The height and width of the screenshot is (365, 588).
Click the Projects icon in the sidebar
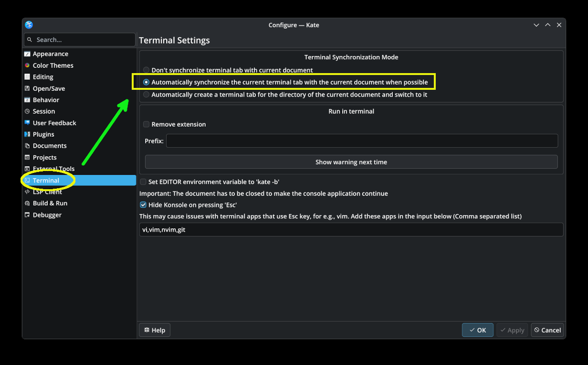point(28,157)
